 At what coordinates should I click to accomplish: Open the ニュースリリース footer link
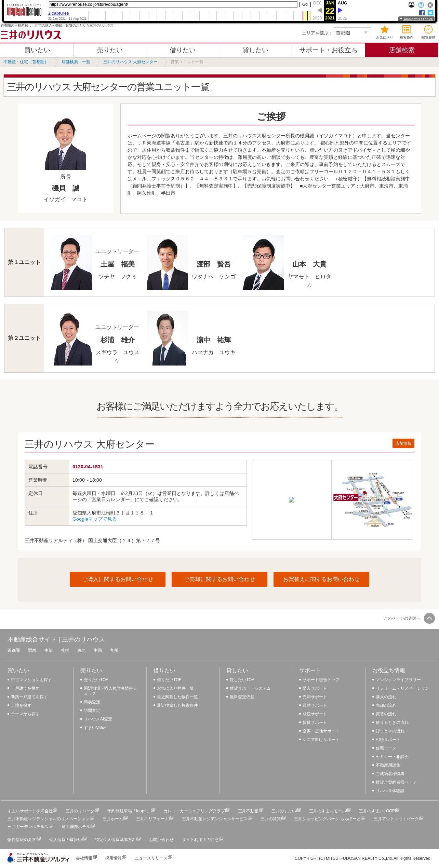point(153,858)
